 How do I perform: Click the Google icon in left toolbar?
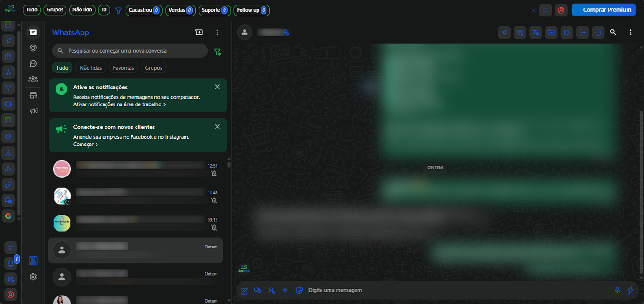pyautogui.click(x=8, y=216)
